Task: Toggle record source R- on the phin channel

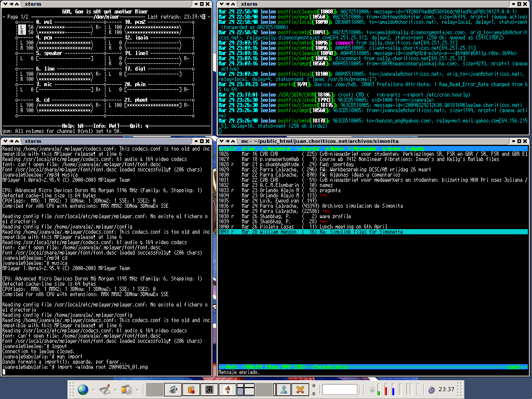Action: (187, 89)
